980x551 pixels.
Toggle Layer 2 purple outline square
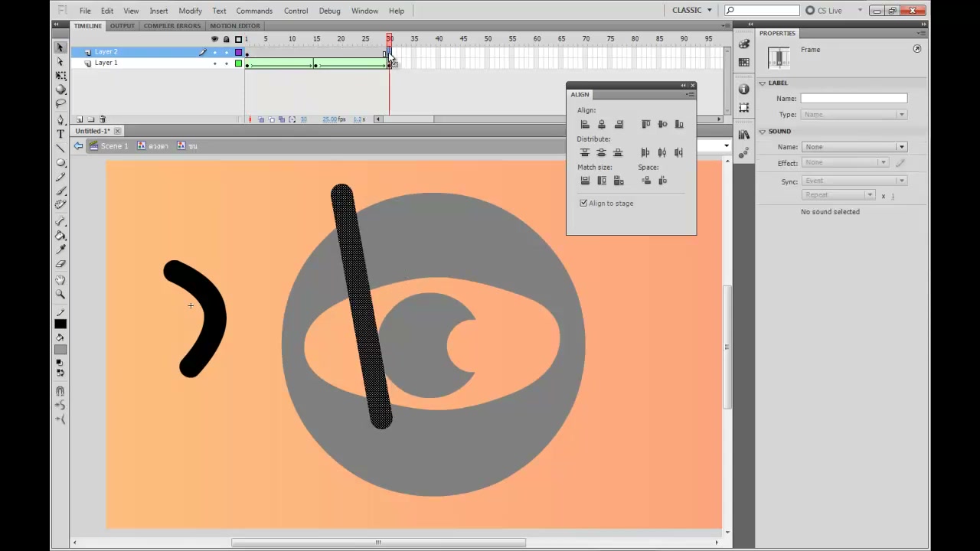pyautogui.click(x=238, y=52)
